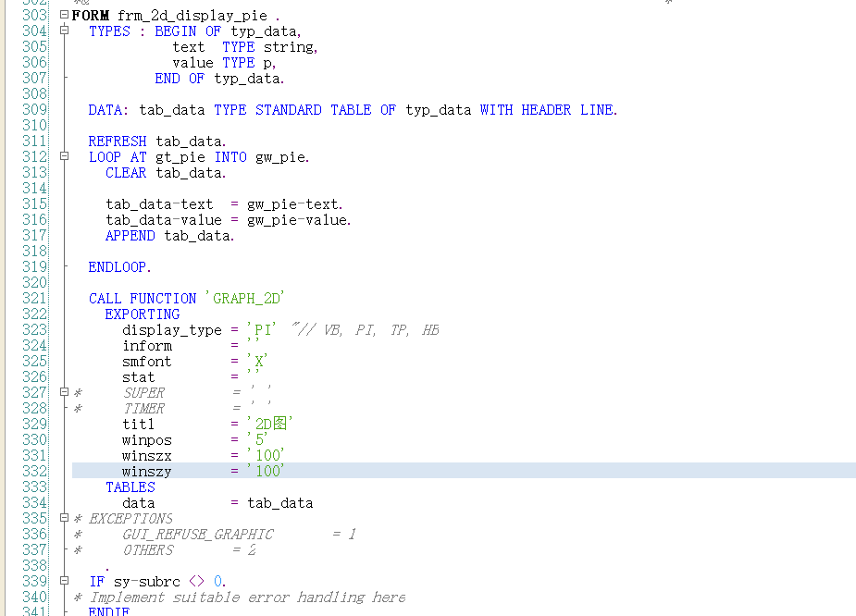Viewport: 856px width, 616px height.
Task: Click the display_type parameter
Action: (x=172, y=330)
